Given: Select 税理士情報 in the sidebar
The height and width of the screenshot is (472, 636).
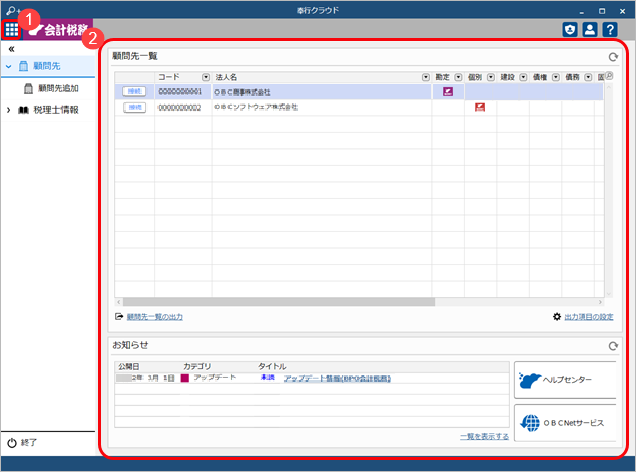Looking at the screenshot, I should tap(48, 110).
